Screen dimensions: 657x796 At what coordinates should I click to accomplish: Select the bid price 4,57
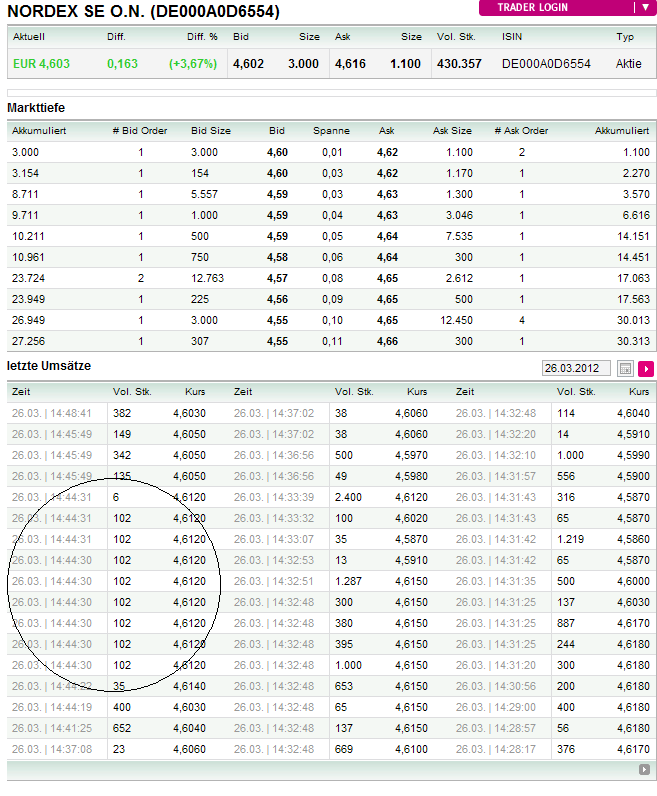(x=277, y=279)
